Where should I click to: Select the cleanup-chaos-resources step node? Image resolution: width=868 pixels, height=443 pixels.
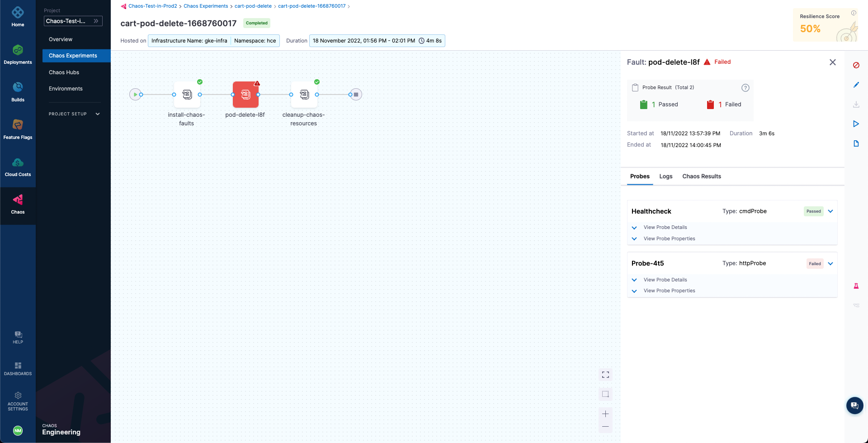tap(304, 95)
